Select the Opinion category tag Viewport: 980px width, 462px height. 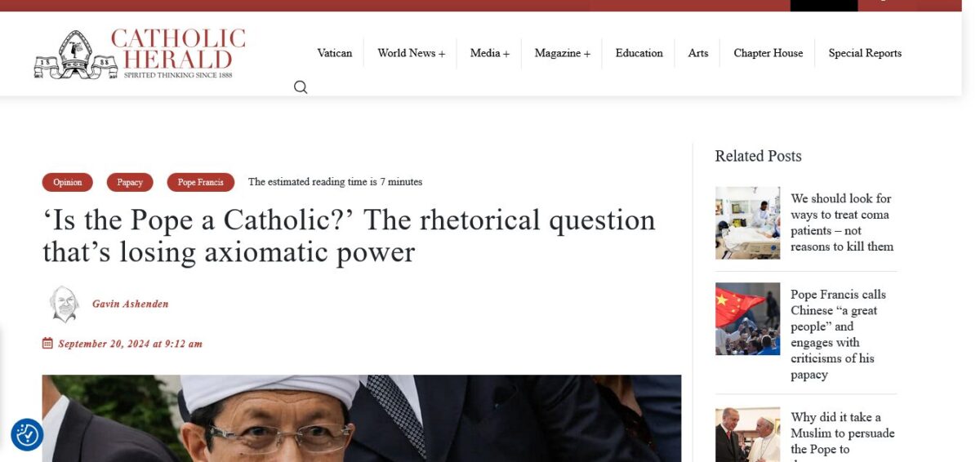coord(68,182)
